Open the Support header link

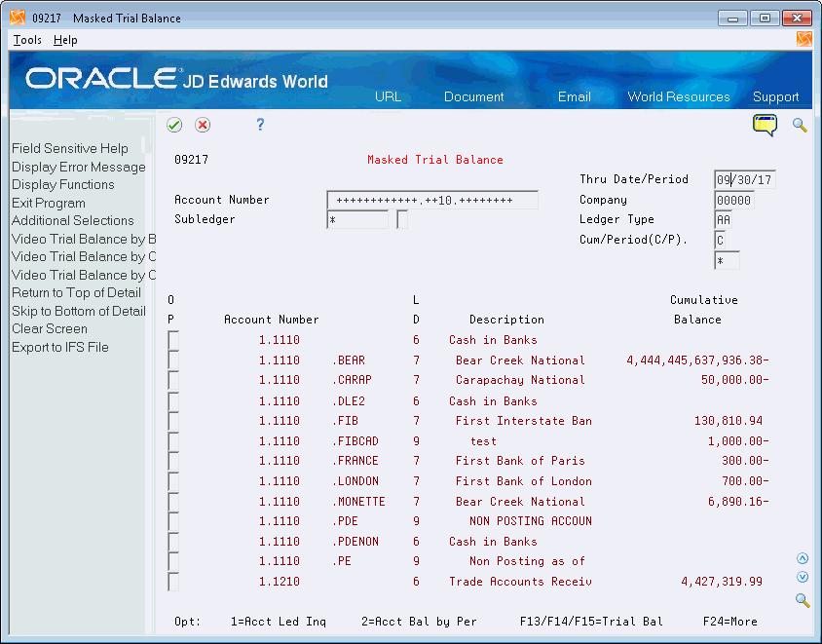(775, 97)
